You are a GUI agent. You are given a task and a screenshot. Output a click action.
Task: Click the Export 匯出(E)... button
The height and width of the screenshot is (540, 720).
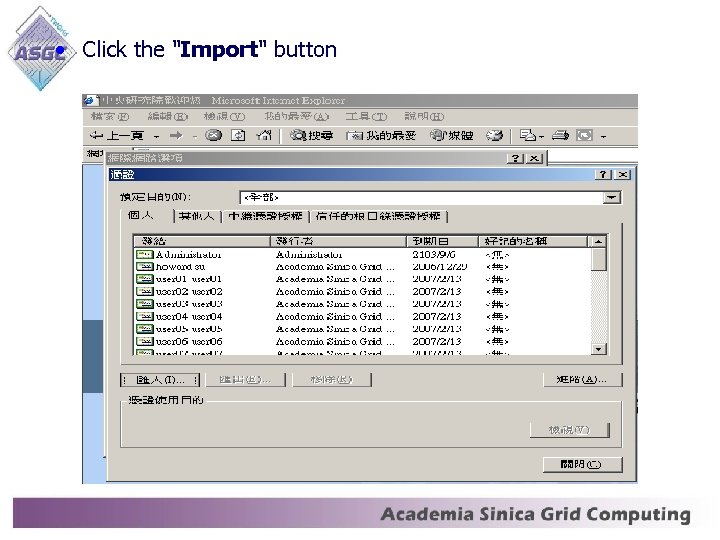click(246, 380)
